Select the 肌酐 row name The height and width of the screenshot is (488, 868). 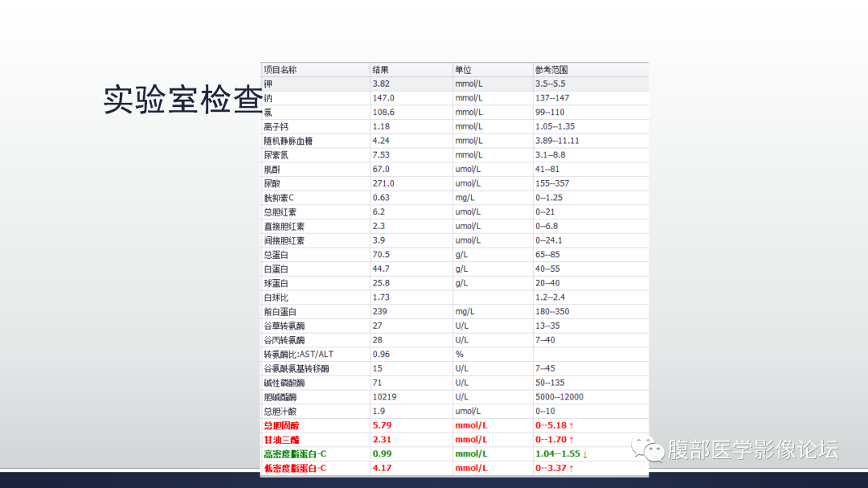pos(272,170)
